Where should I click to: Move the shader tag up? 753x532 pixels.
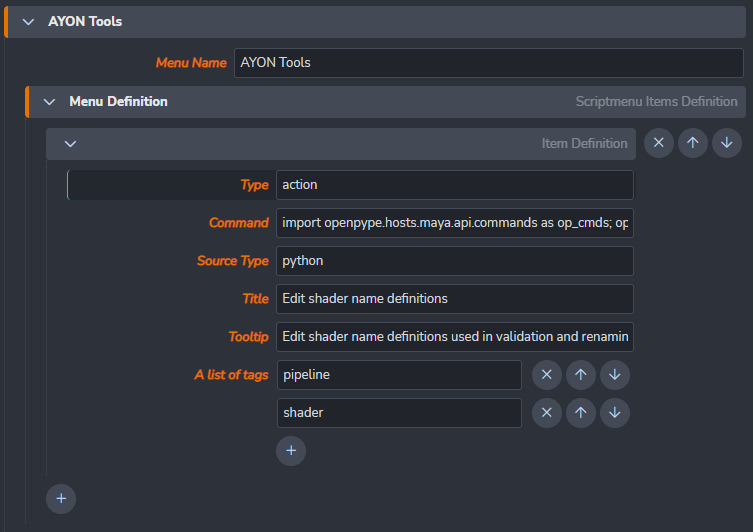tap(581, 412)
